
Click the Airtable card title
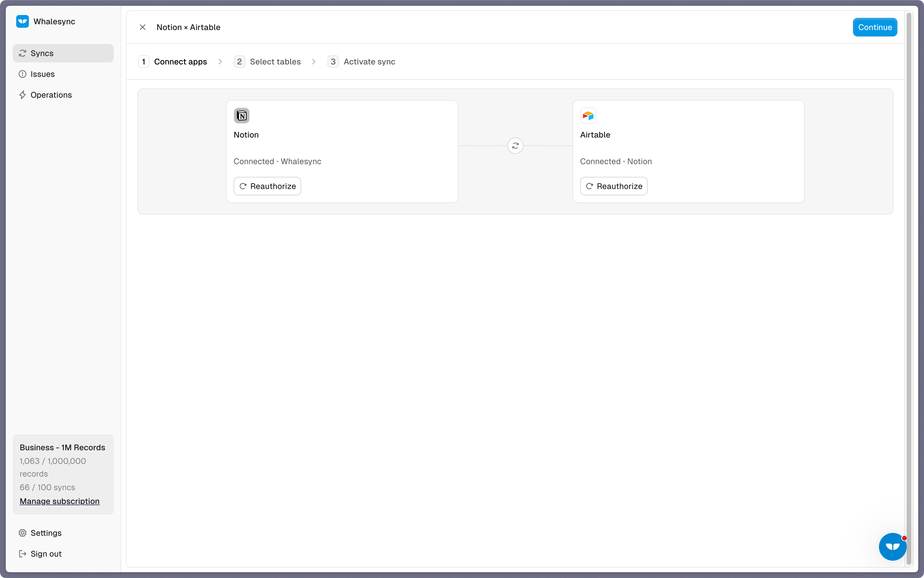[595, 135]
